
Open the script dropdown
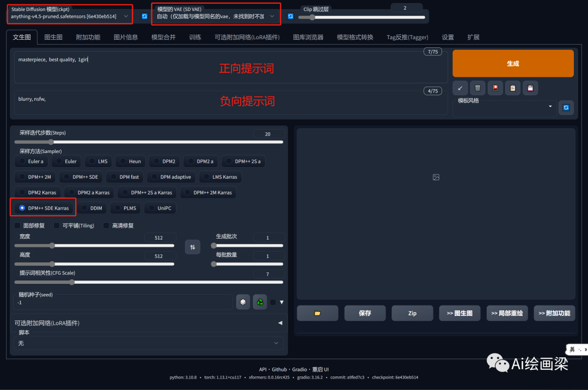(x=149, y=343)
